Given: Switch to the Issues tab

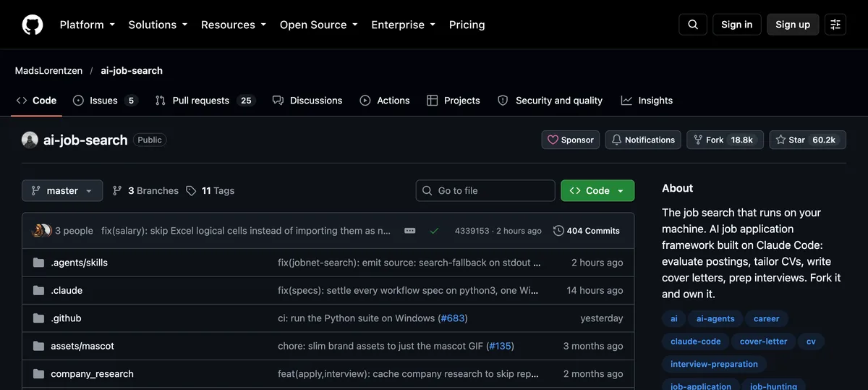Looking at the screenshot, I should 105,101.
